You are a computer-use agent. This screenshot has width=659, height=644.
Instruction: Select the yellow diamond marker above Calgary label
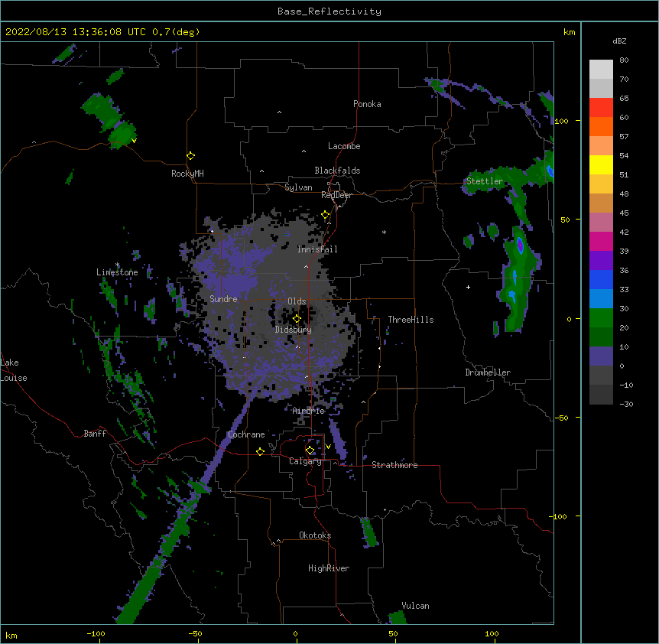coord(310,450)
